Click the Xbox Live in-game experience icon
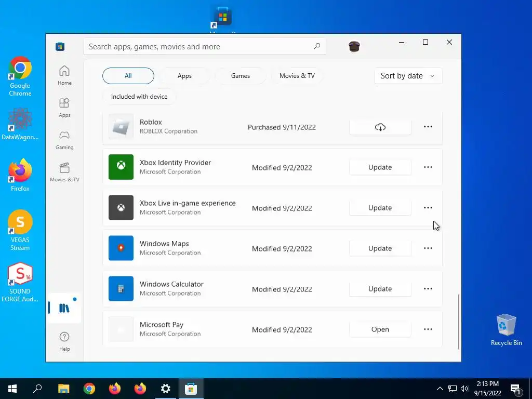The width and height of the screenshot is (532, 399). 121,208
